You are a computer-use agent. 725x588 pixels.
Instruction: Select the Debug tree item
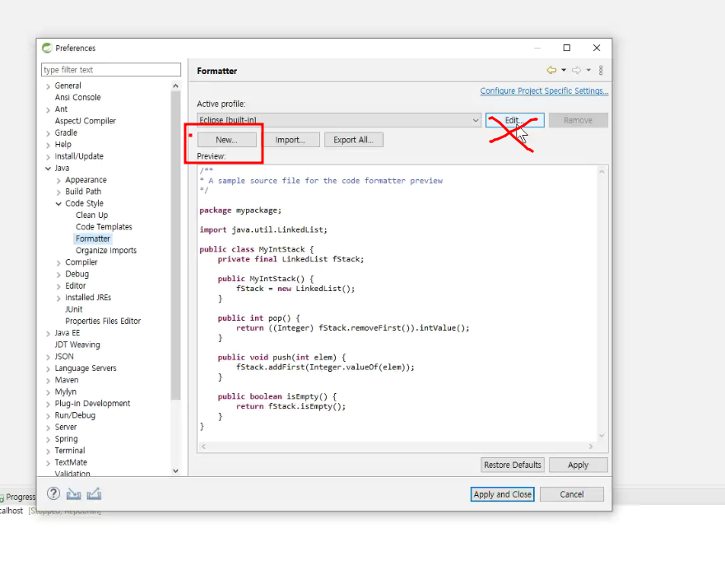coord(77,274)
